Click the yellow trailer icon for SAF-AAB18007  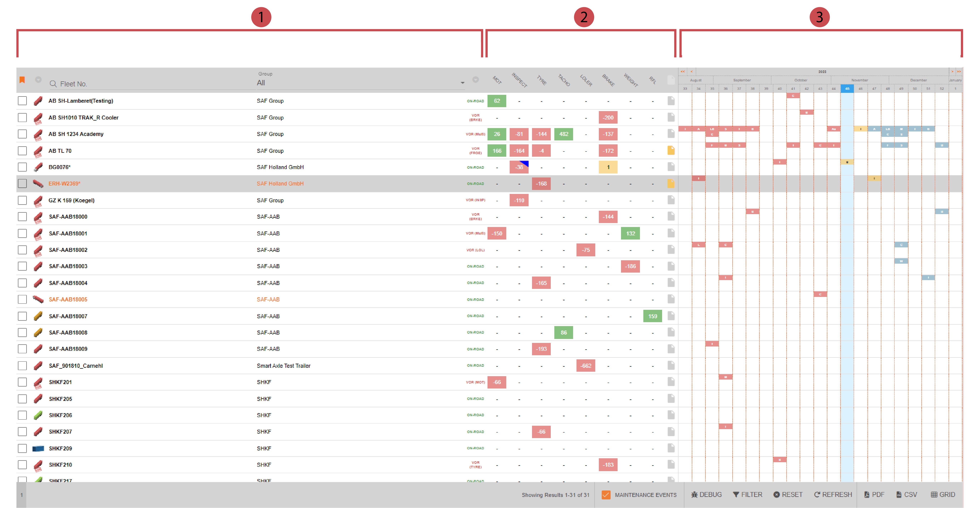(38, 316)
